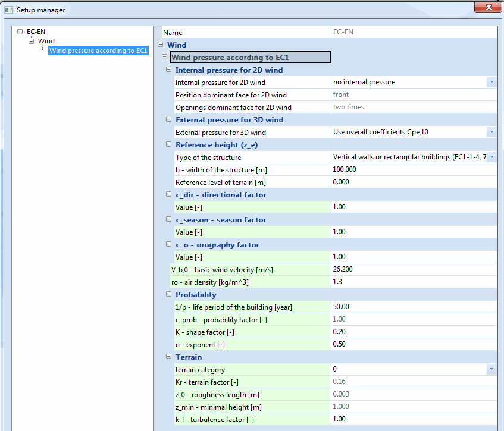Screen dimensions: 504x431
Task: Close the Setup manager window
Action: 490,7
